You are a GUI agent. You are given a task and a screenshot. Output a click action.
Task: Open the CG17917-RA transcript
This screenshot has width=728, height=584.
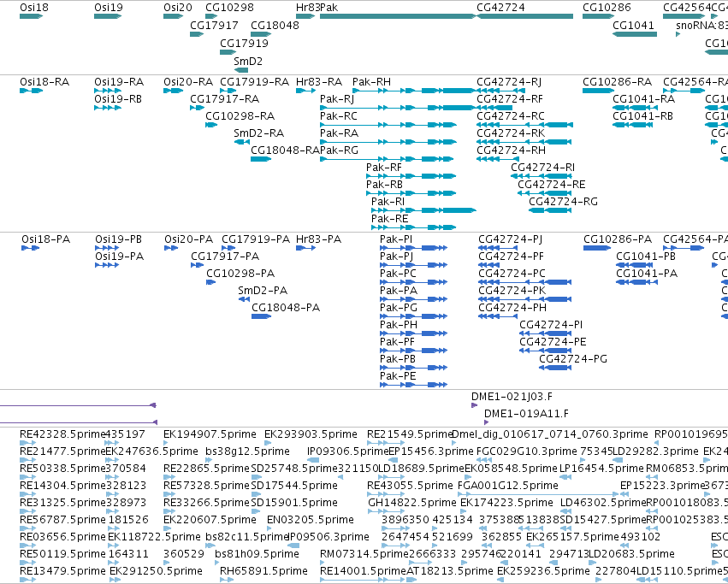197,108
